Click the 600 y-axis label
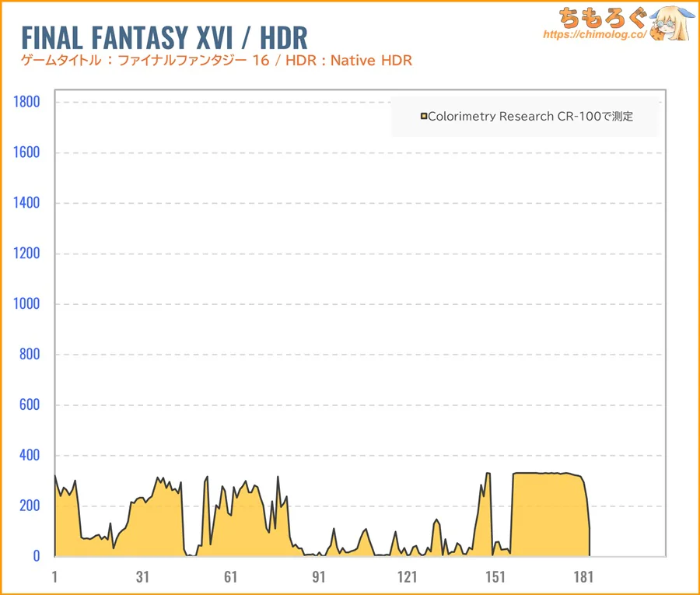 coord(29,405)
